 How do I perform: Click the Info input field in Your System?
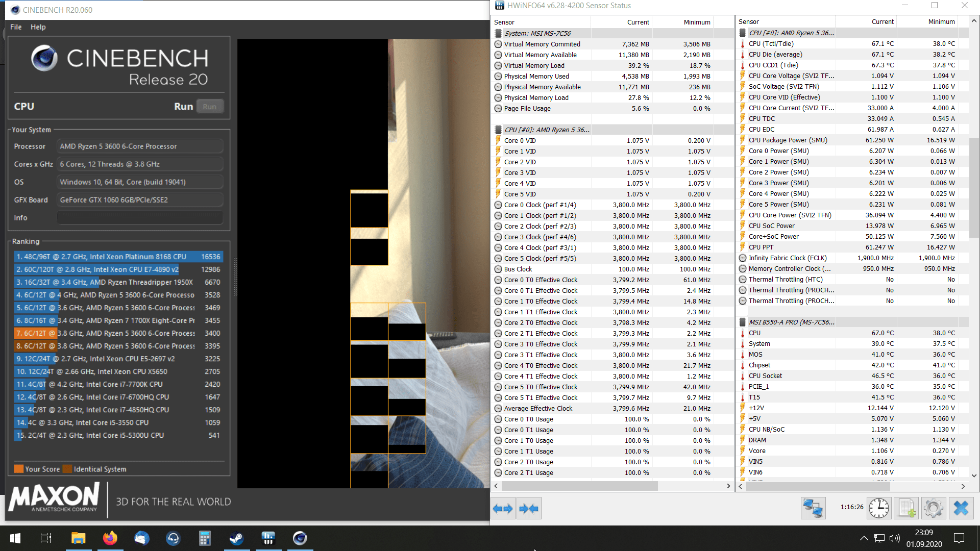click(x=140, y=218)
